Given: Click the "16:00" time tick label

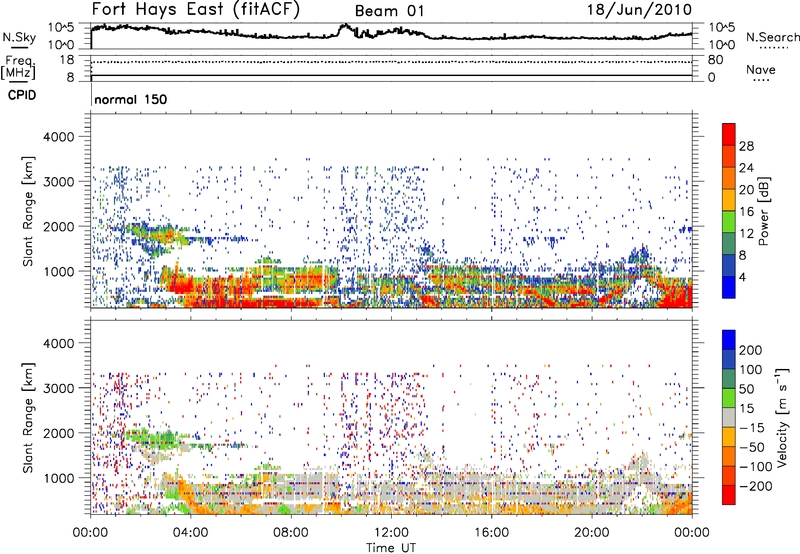Looking at the screenshot, I should click(x=491, y=533).
